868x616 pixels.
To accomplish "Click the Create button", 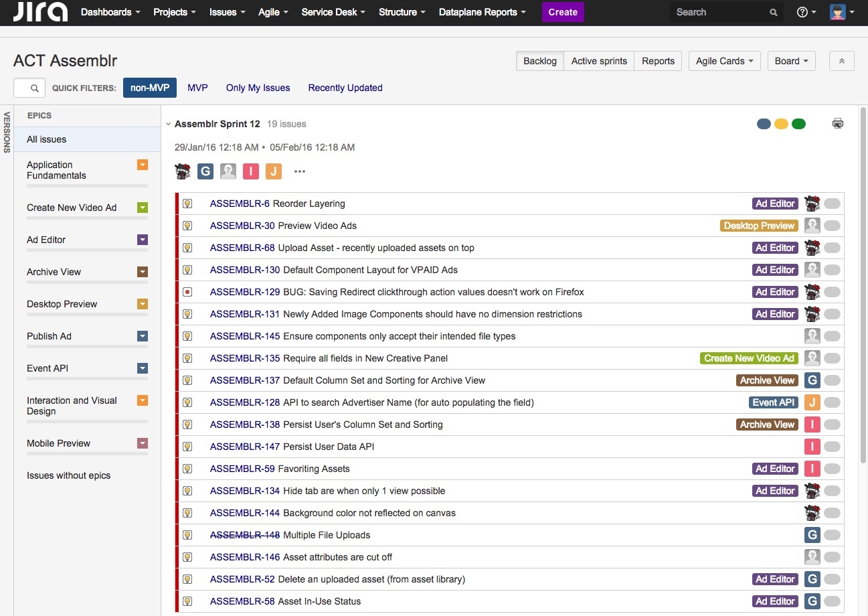I will pyautogui.click(x=563, y=12).
